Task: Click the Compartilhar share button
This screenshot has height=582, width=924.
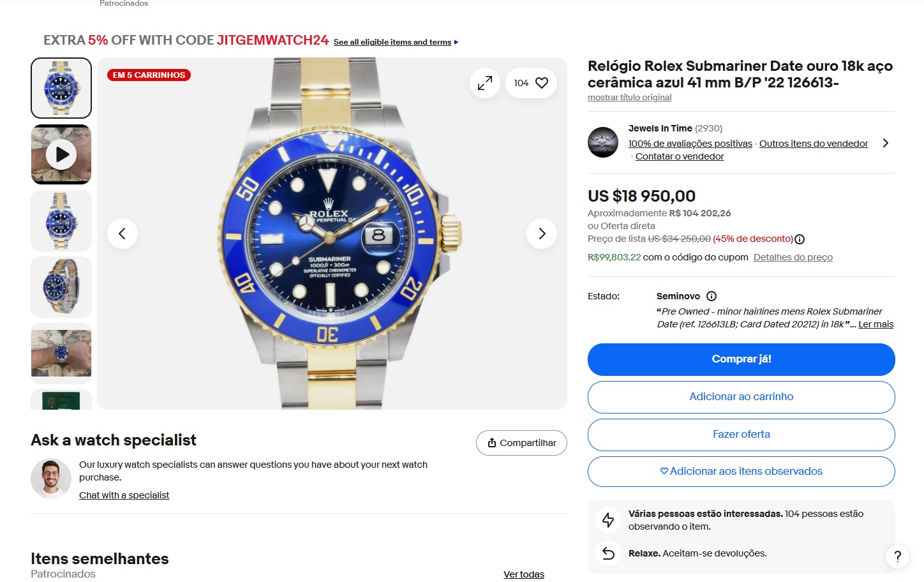Action: click(x=521, y=443)
